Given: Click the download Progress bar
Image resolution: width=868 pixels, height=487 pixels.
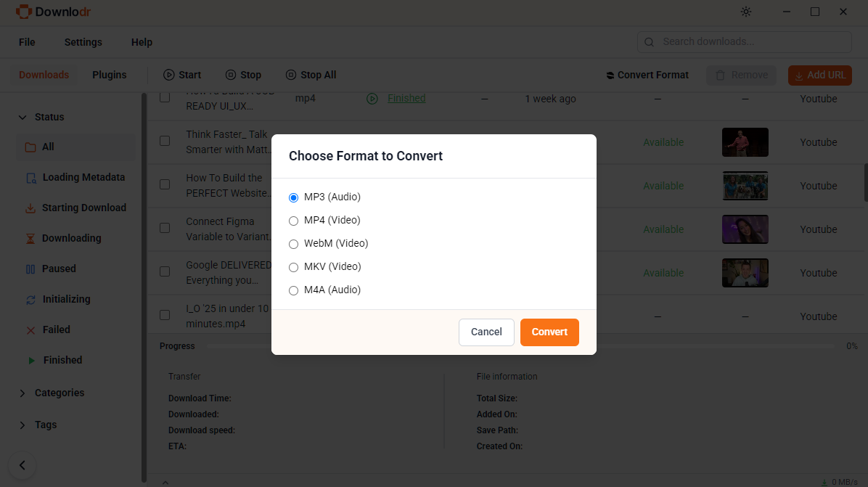Looking at the screenshot, I should [523, 347].
